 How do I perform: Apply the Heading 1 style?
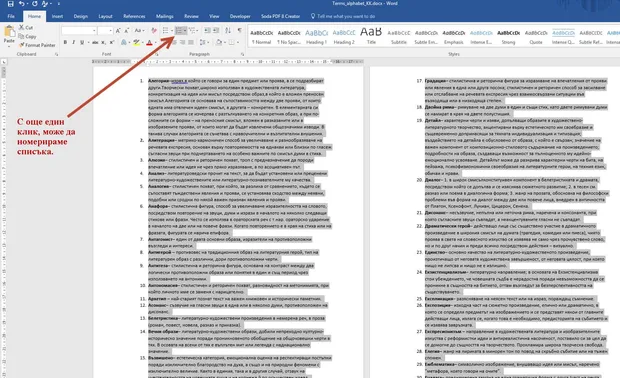tap(316, 36)
